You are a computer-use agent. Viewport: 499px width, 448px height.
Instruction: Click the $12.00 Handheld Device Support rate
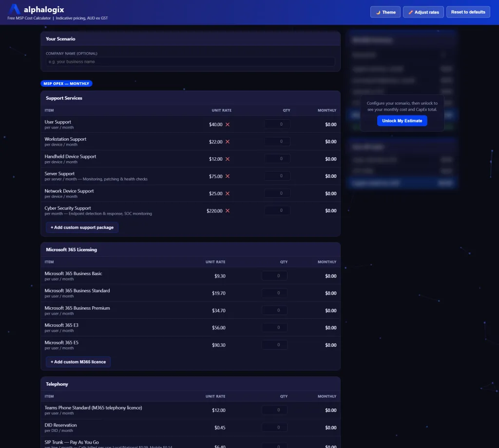point(216,159)
